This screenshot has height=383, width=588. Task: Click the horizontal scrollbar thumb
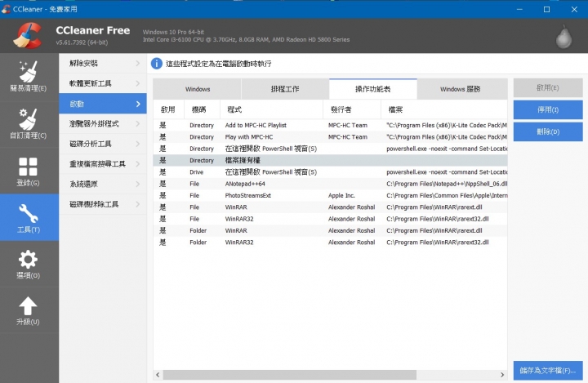coord(289,374)
